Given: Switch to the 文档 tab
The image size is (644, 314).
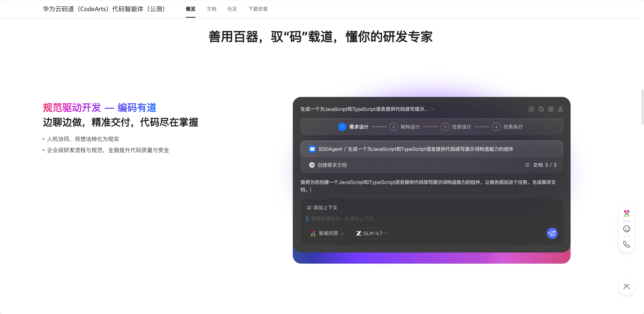Looking at the screenshot, I should (x=211, y=9).
